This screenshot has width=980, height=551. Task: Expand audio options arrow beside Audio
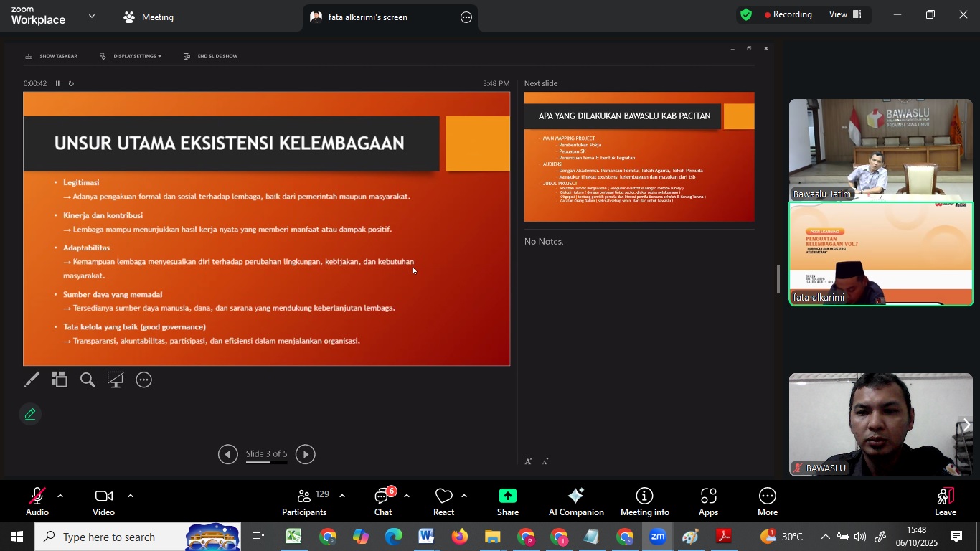(60, 496)
